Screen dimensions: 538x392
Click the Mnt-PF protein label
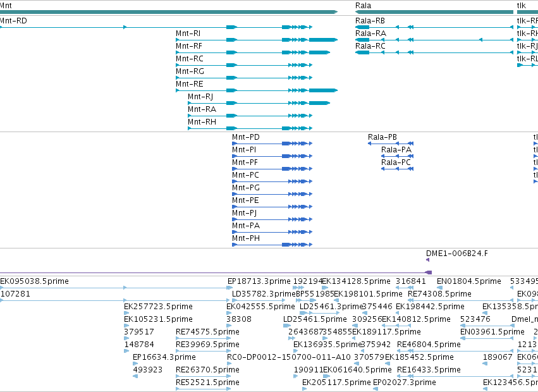click(245, 162)
